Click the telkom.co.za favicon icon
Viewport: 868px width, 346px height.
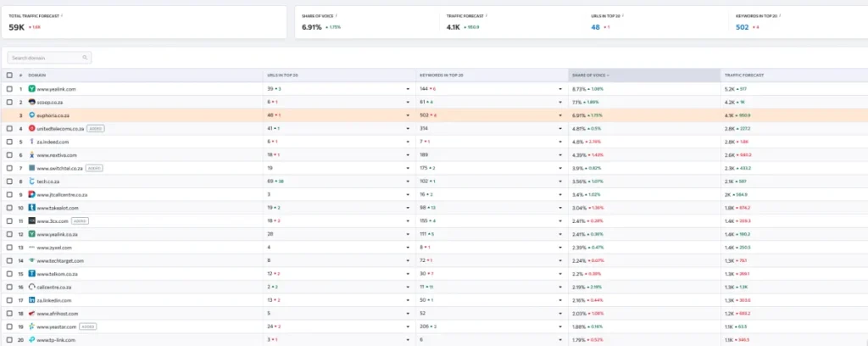pyautogui.click(x=31, y=274)
